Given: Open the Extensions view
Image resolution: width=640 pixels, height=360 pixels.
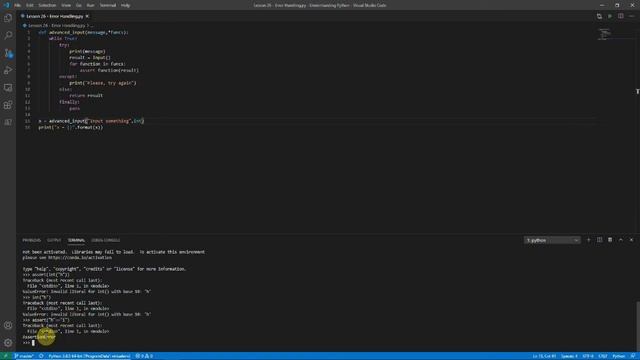Looking at the screenshot, I should pyautogui.click(x=8, y=105).
